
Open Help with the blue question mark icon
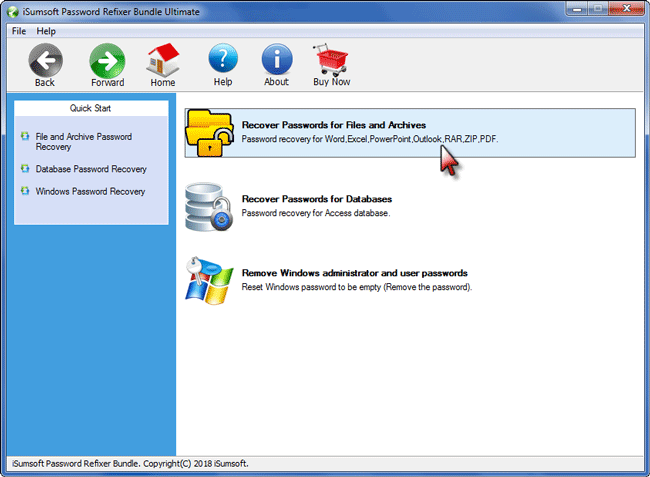point(223,60)
